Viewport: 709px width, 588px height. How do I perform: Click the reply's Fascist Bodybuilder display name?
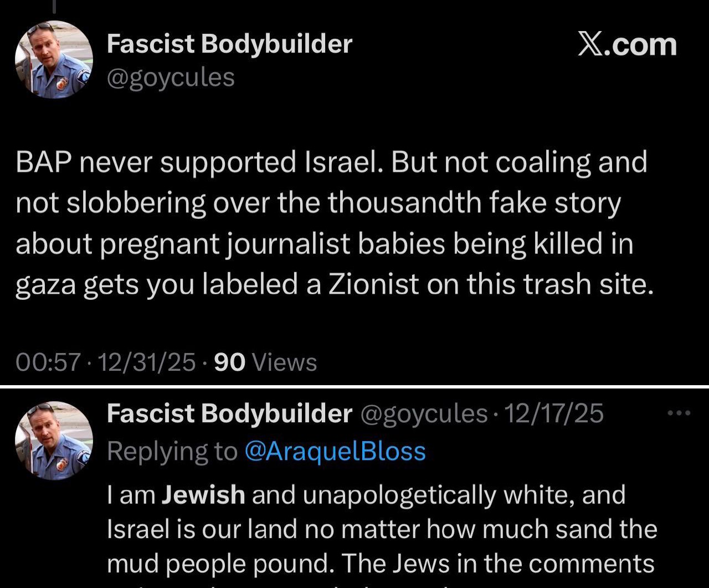229,413
